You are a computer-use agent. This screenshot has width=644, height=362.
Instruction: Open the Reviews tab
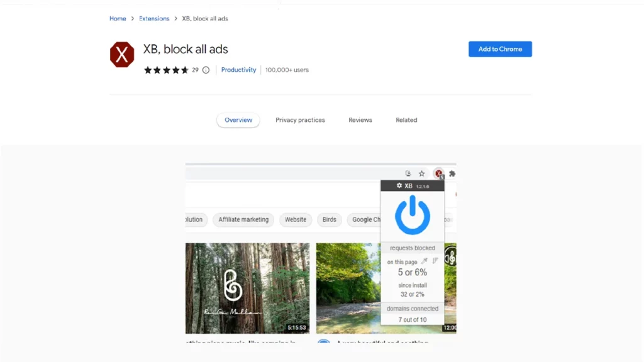[x=360, y=120]
